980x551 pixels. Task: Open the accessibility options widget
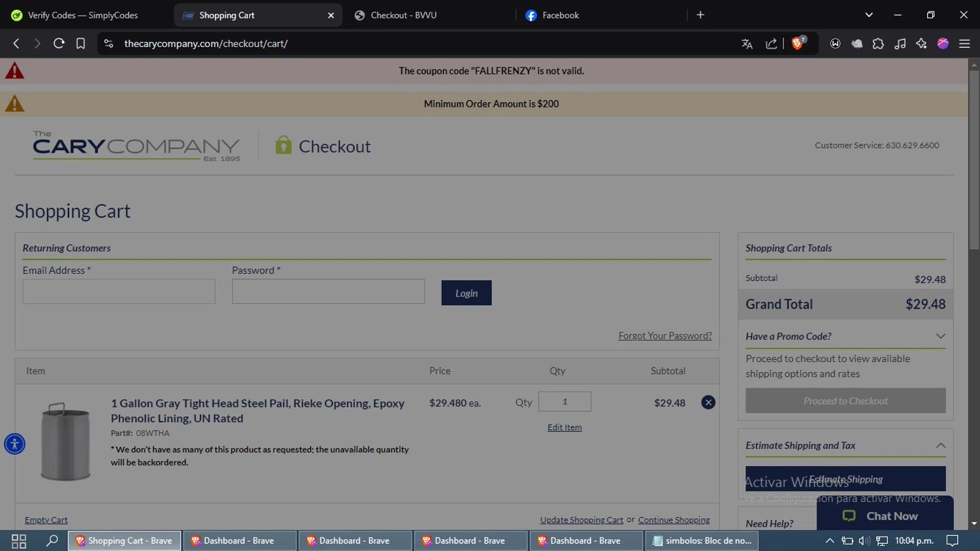(14, 444)
